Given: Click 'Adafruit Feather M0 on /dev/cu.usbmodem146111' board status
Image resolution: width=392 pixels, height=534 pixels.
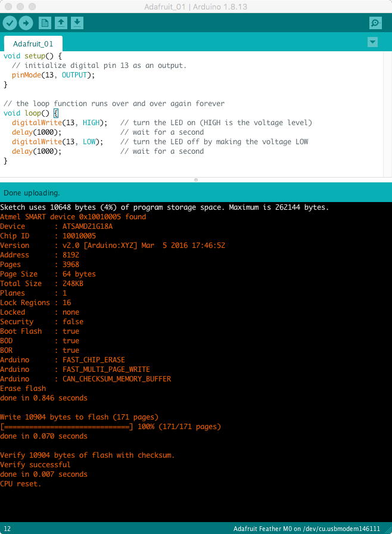Looking at the screenshot, I should point(307,529).
